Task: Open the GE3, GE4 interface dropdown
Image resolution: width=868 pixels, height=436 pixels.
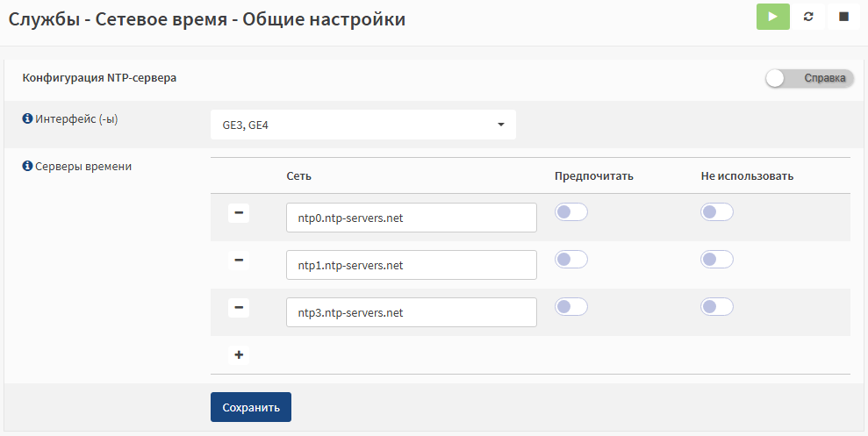Action: click(x=363, y=125)
